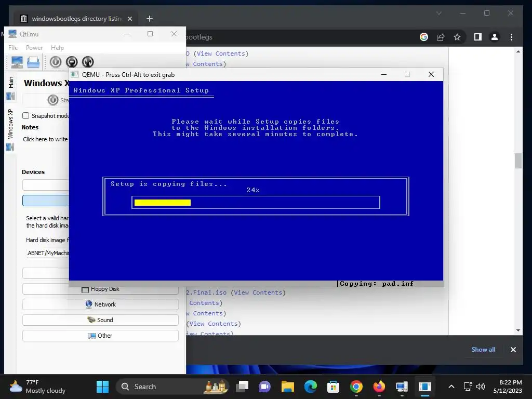Open the File menu in QtEmu

click(13, 48)
